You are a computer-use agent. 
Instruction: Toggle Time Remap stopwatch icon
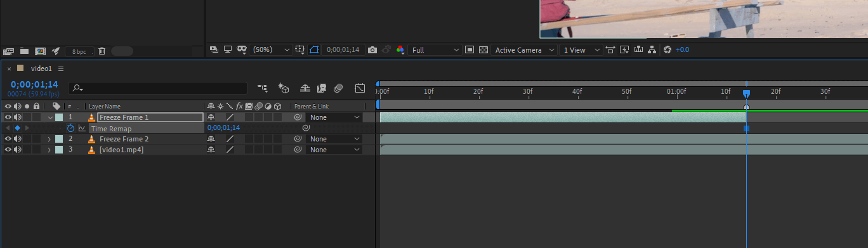pos(70,128)
